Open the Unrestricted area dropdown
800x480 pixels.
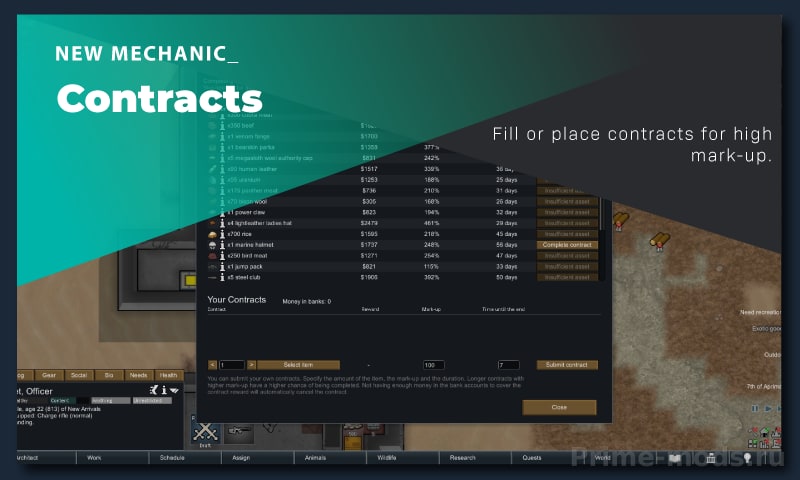point(152,401)
